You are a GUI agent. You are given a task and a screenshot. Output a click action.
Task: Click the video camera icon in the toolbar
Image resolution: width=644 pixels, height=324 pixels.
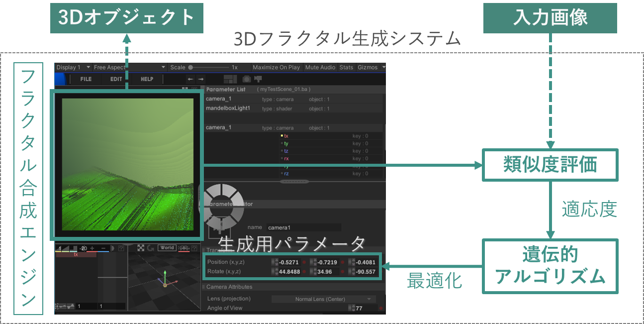pos(258,79)
